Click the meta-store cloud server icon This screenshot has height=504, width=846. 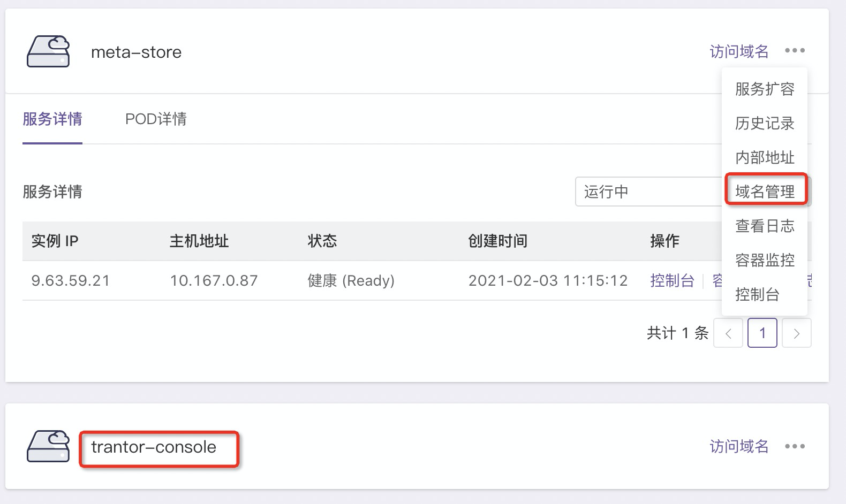(49, 51)
